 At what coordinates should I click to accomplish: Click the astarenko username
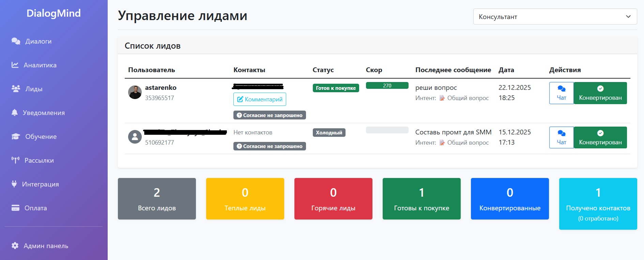(x=161, y=87)
